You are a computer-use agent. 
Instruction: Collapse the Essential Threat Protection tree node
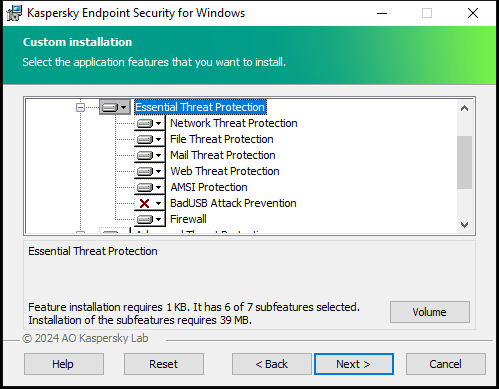pos(80,107)
